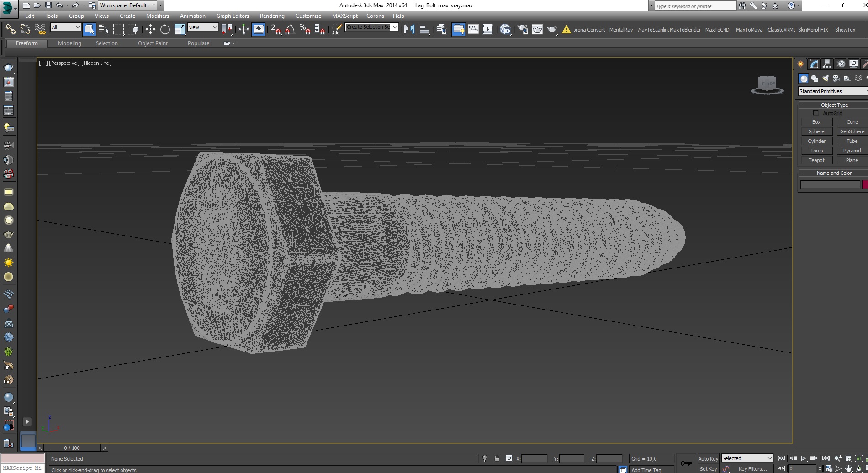Choose Rectangular Selection Region tool
This screenshot has height=473, width=868.
coord(118,29)
